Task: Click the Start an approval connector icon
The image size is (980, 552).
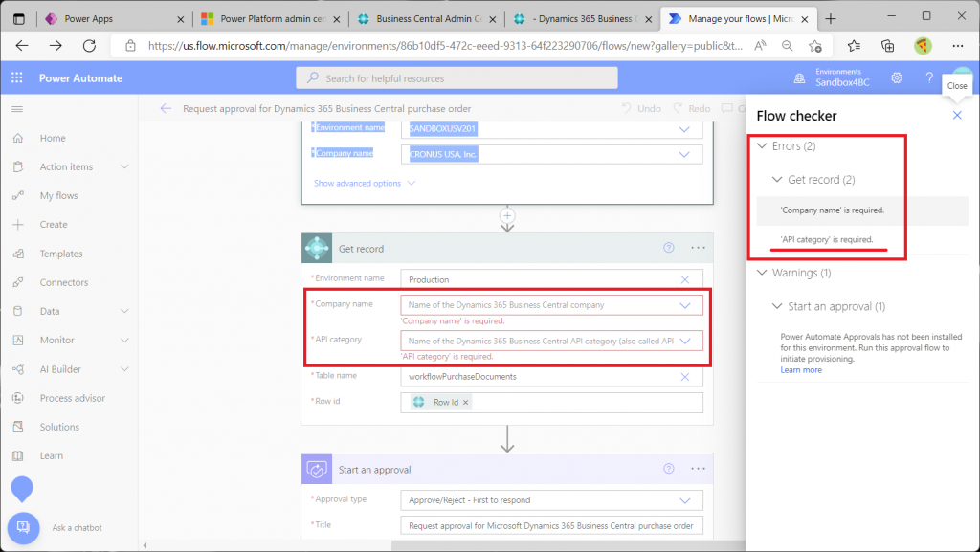Action: point(317,469)
